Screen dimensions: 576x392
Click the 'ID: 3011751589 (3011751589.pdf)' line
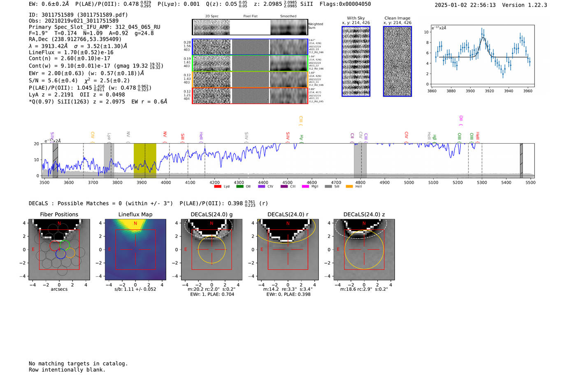click(x=78, y=15)
